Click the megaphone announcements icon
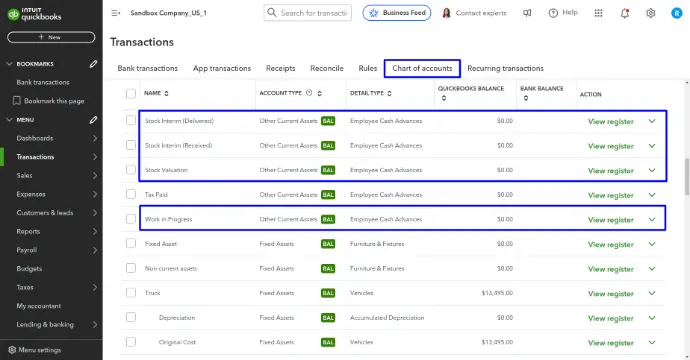 pos(527,13)
